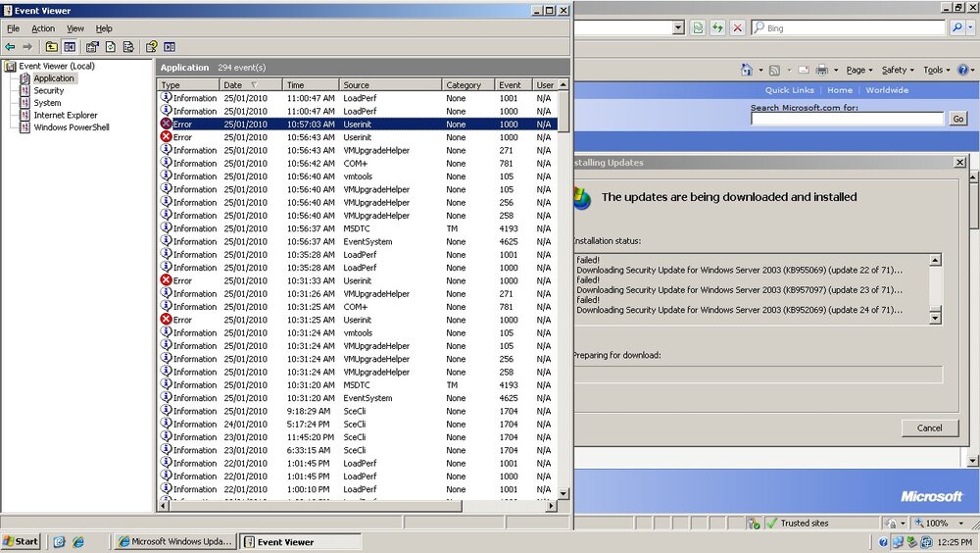The image size is (980, 553).
Task: Click the Search Microsoft.com text field
Action: click(x=847, y=119)
